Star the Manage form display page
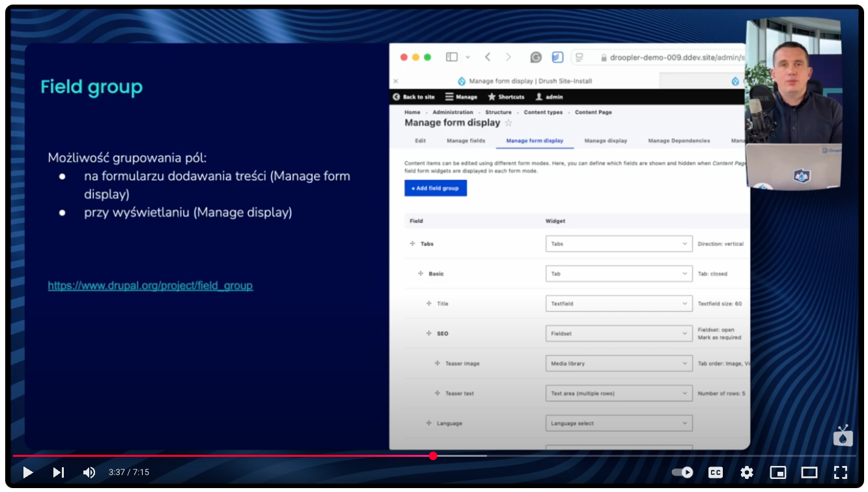This screenshot has height=492, width=868. click(x=509, y=123)
